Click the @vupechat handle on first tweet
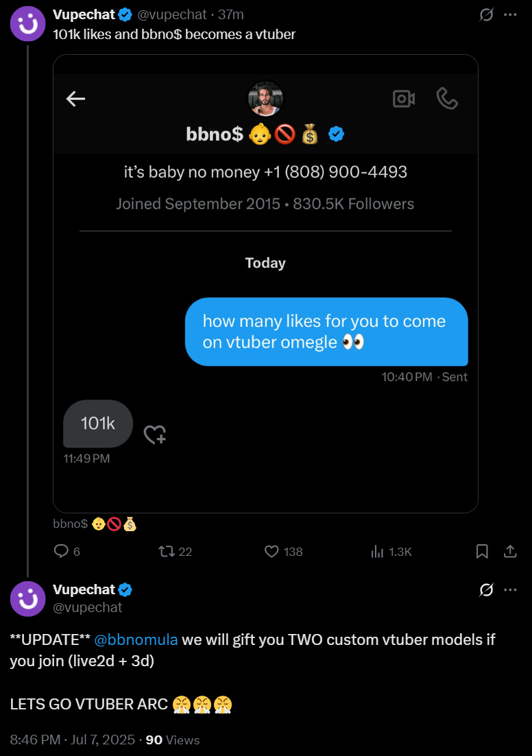 coord(173,14)
